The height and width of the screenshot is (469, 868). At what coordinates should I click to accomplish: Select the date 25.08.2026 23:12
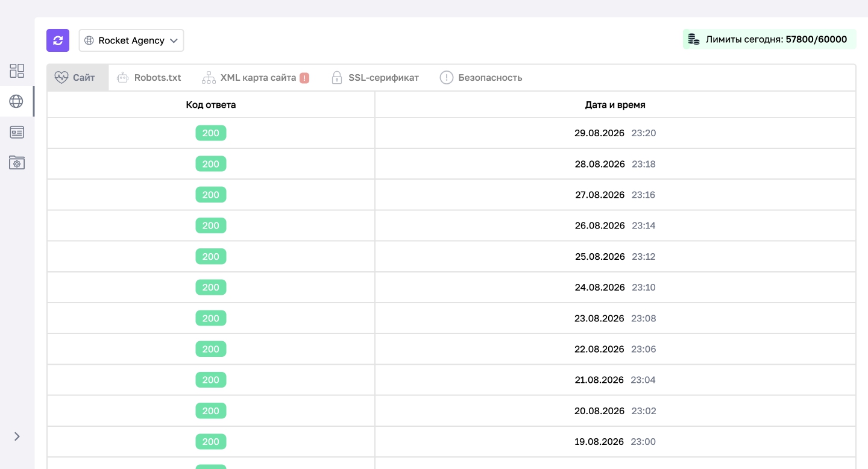pos(615,257)
